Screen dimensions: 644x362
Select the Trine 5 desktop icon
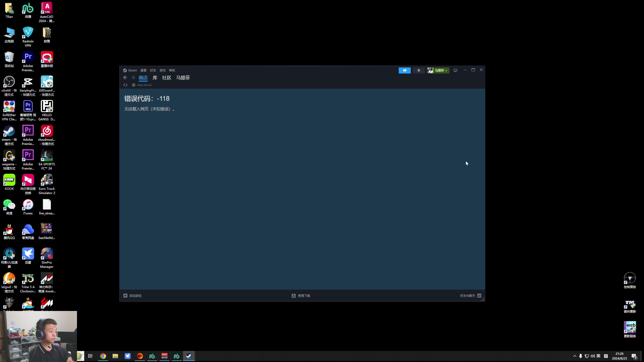click(x=28, y=283)
